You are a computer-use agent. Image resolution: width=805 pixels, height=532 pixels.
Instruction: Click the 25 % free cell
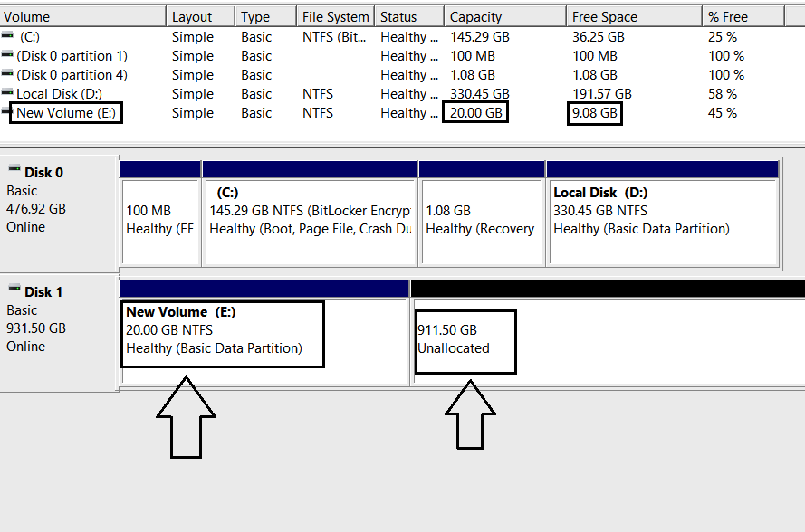[723, 37]
